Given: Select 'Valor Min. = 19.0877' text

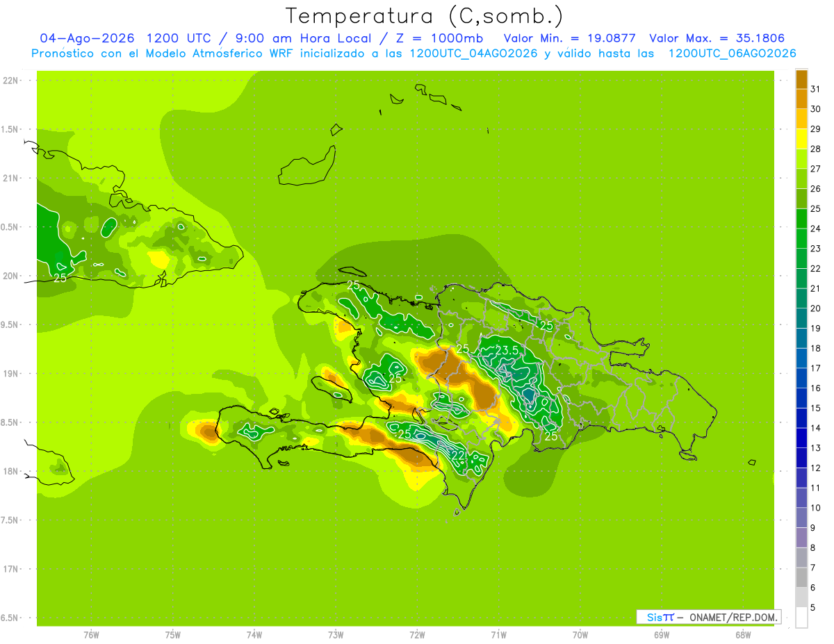Looking at the screenshot, I should coord(569,38).
